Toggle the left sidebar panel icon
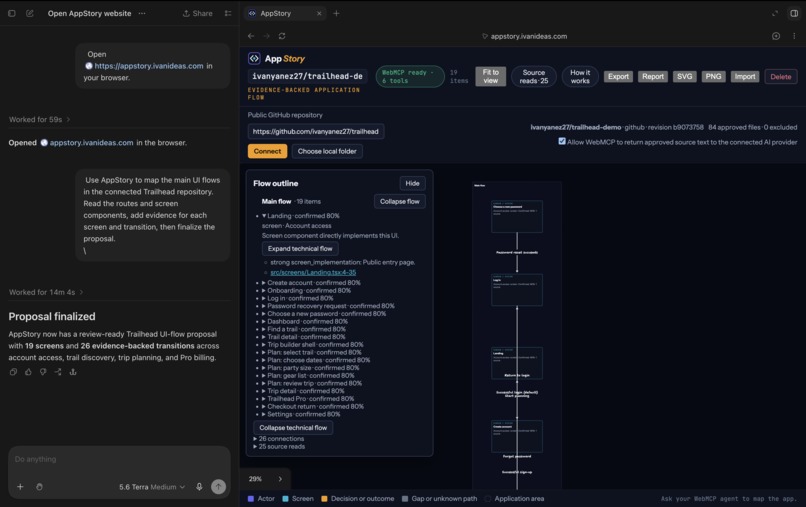Viewport: 806px width, 507px height. click(x=12, y=13)
